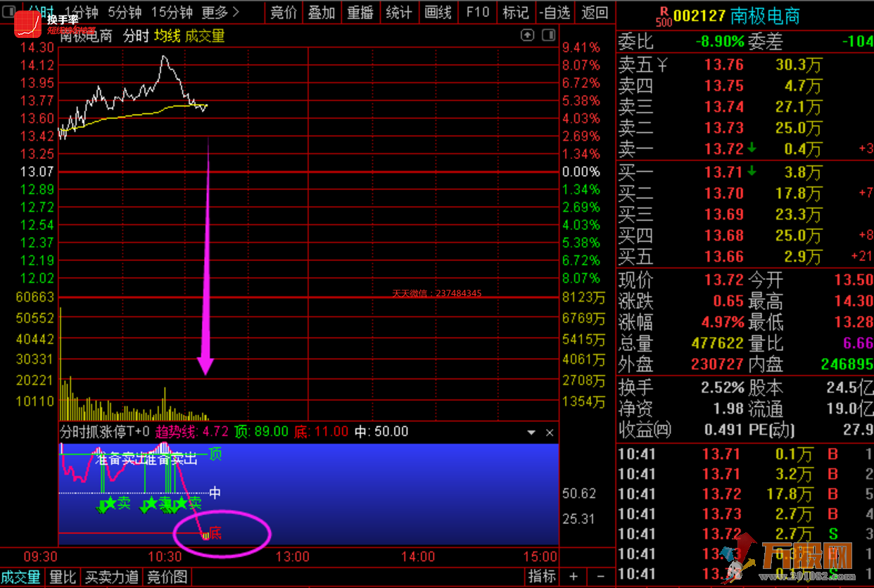The width and height of the screenshot is (874, 588).
Task: Remove the stock via -自选
Action: coord(555,12)
